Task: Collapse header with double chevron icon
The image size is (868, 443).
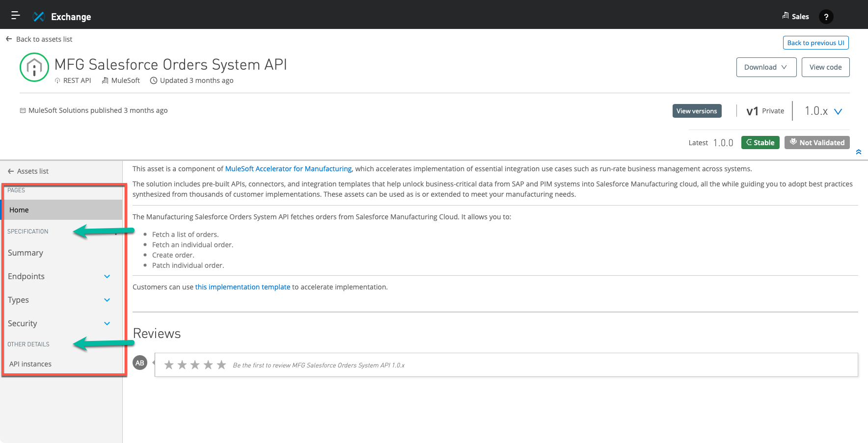Action: (x=859, y=152)
